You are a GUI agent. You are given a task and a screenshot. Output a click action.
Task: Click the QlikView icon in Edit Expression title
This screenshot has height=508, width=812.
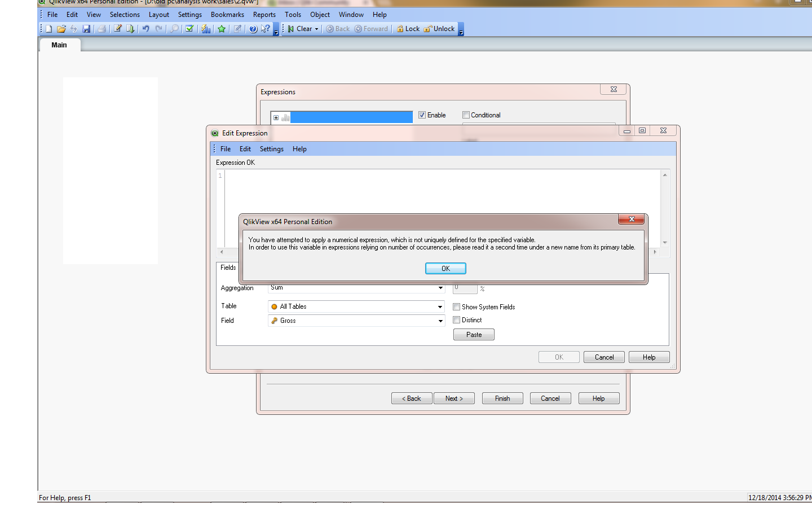click(215, 133)
